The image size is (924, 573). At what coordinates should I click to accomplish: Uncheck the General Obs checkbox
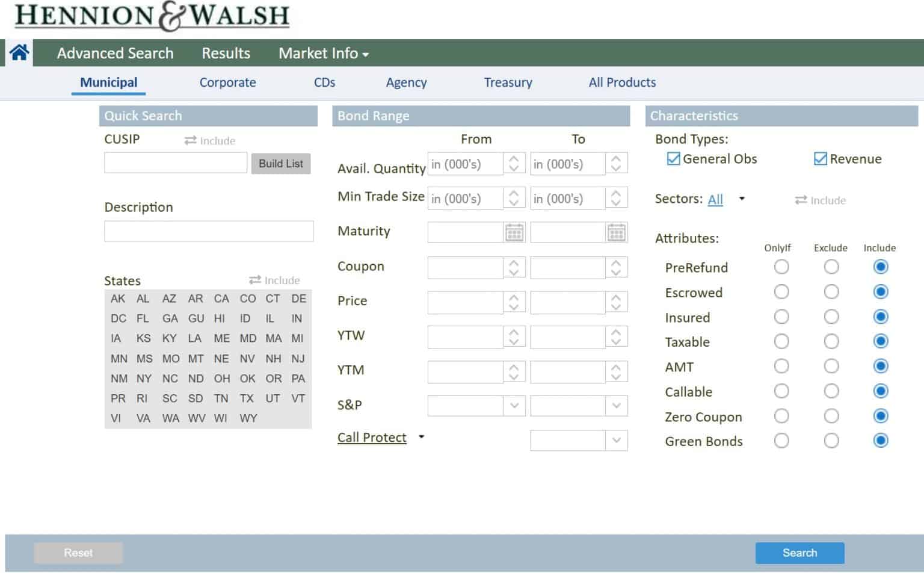[x=674, y=159]
